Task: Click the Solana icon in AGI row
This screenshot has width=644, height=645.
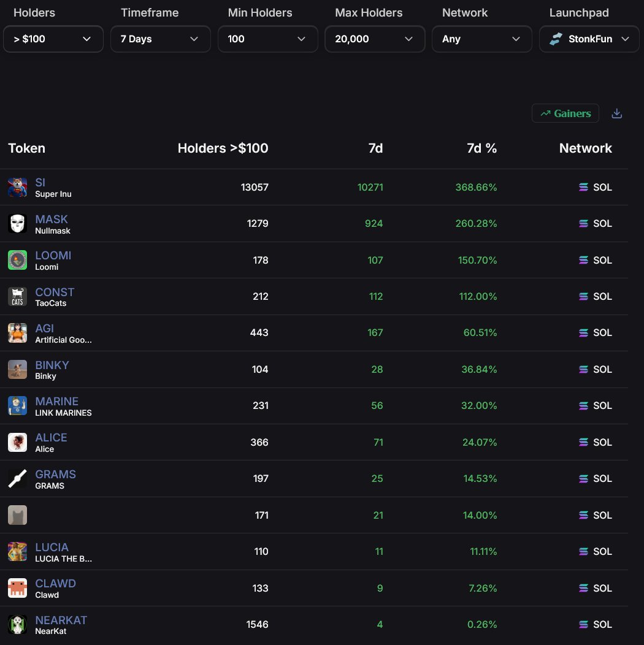Action: (583, 333)
